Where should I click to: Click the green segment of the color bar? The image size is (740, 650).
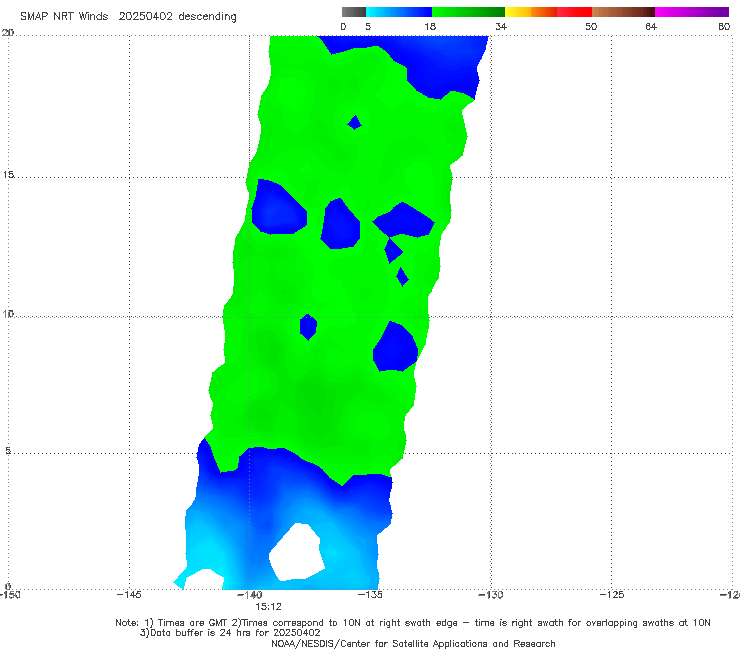468,12
